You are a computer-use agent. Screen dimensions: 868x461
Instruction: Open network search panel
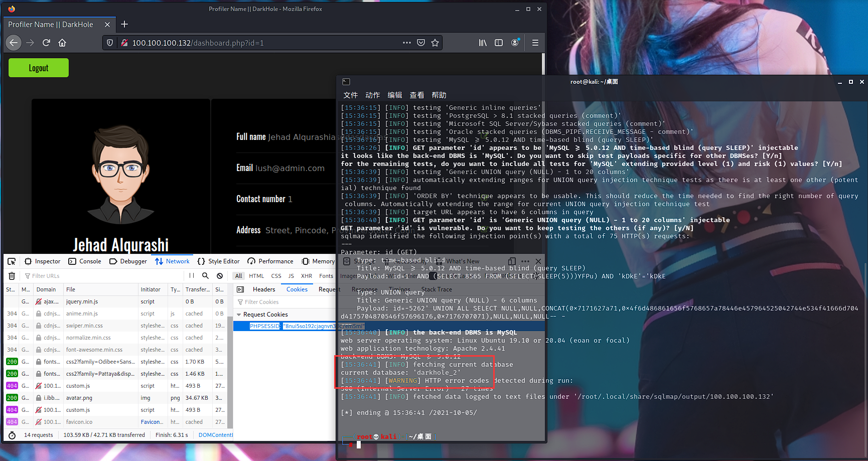pyautogui.click(x=205, y=275)
